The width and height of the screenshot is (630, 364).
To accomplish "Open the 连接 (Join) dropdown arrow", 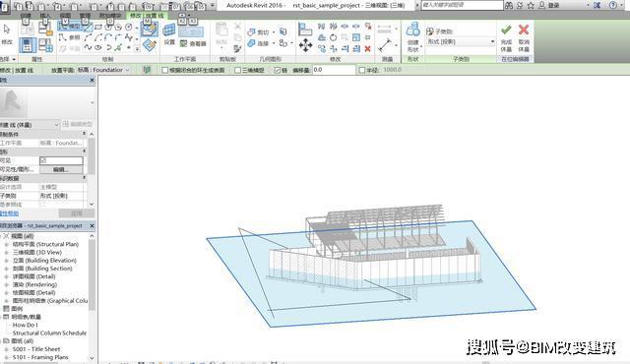I will click(x=274, y=43).
